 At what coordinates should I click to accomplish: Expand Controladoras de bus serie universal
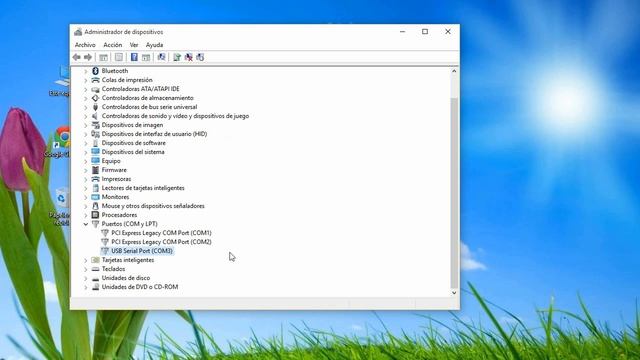[x=86, y=107]
